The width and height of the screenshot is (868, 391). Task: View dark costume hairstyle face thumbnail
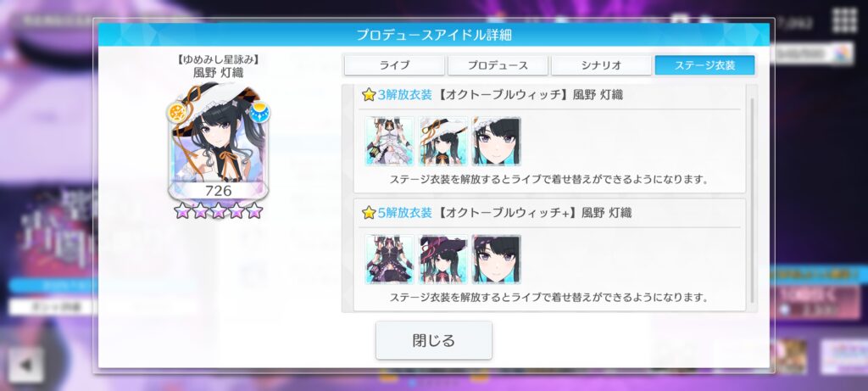tap(497, 260)
